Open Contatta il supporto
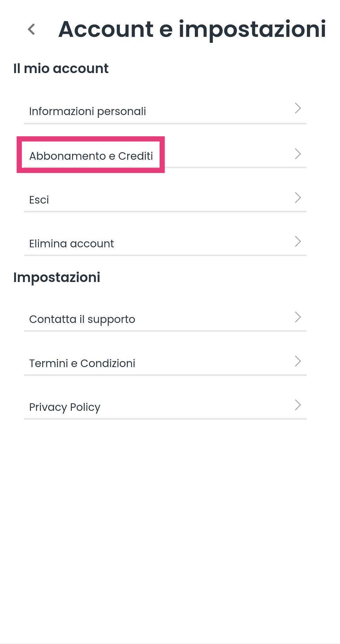 (82, 319)
